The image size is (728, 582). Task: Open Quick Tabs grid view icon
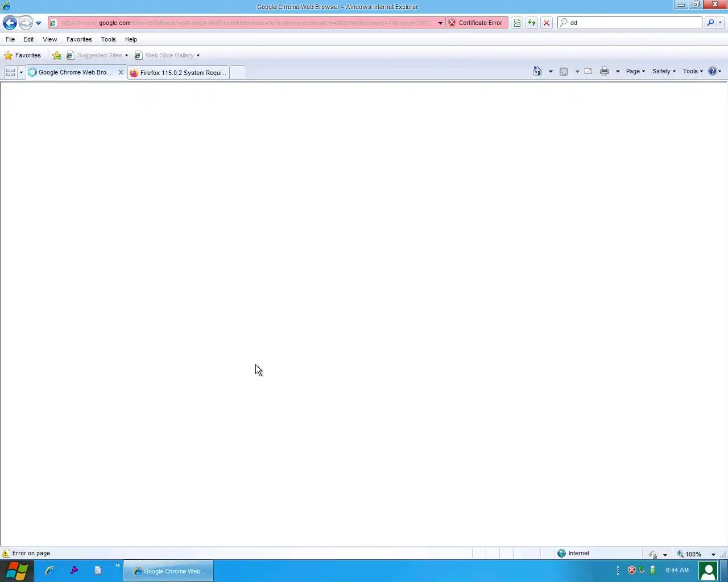click(10, 72)
